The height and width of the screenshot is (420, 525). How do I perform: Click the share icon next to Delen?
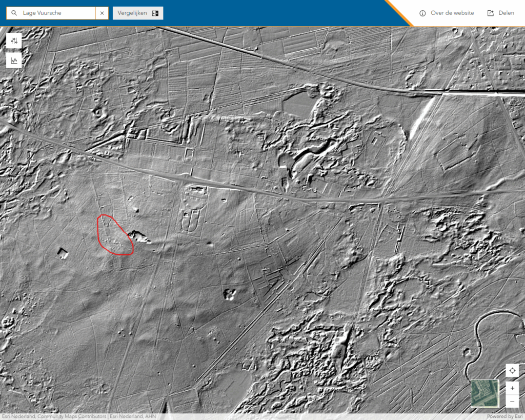coord(491,13)
